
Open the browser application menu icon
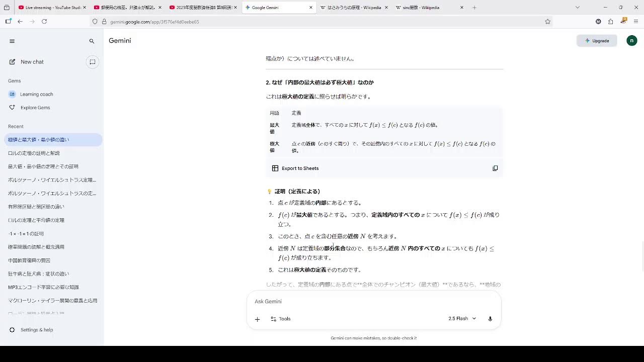pyautogui.click(x=636, y=22)
